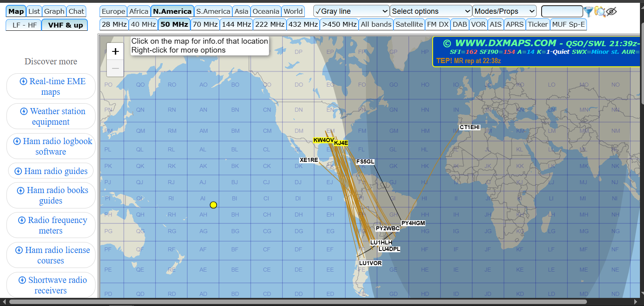This screenshot has width=644, height=306.
Task: Click icon beside Ham radio guides
Action: [x=18, y=171]
